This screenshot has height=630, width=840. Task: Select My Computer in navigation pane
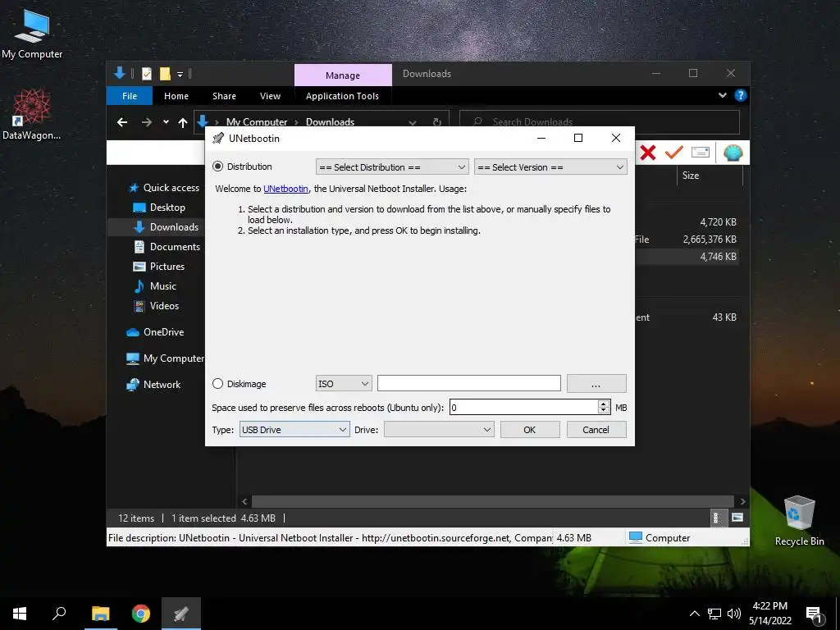(165, 358)
